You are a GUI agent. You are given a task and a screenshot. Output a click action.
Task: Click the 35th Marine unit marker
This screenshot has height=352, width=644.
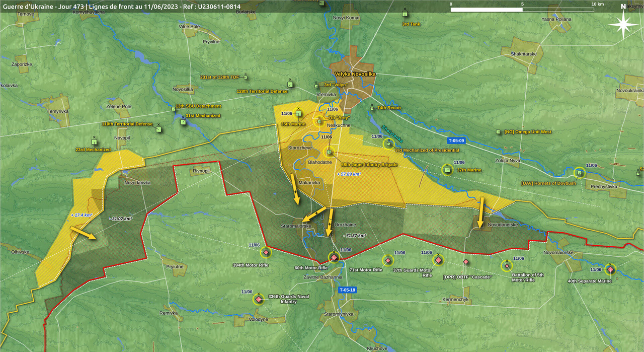coord(298,113)
